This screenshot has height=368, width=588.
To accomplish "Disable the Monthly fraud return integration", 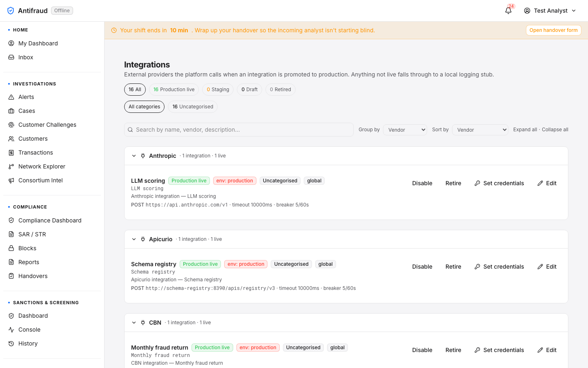I will click(422, 350).
